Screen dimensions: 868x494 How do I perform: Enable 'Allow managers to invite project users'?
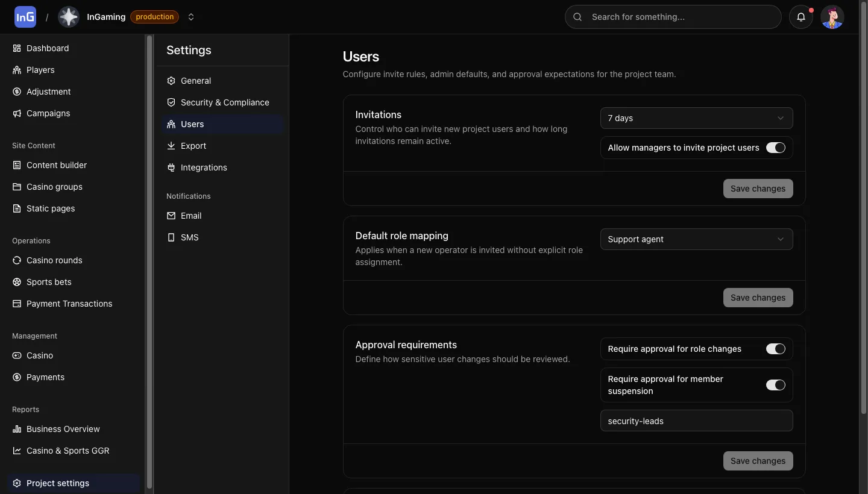[776, 148]
